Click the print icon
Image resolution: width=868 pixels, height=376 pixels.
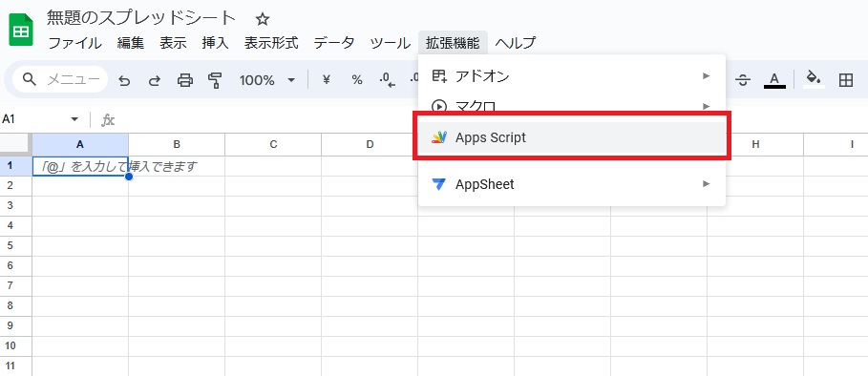click(185, 81)
